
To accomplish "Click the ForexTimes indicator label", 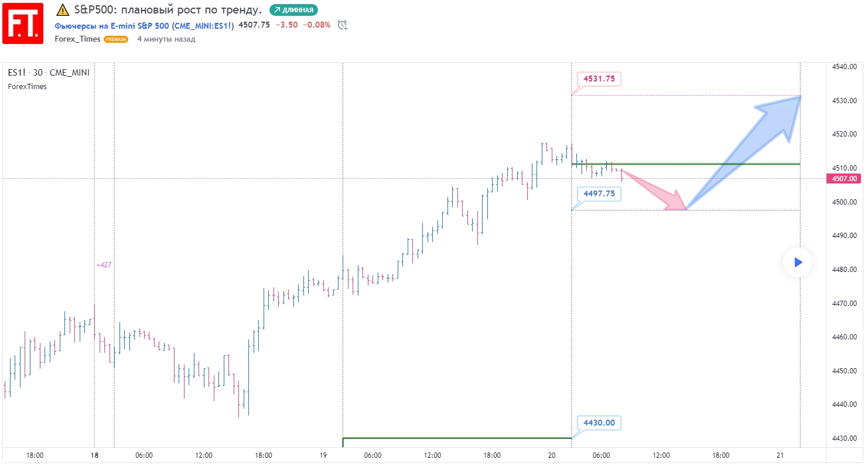I will pyautogui.click(x=27, y=87).
